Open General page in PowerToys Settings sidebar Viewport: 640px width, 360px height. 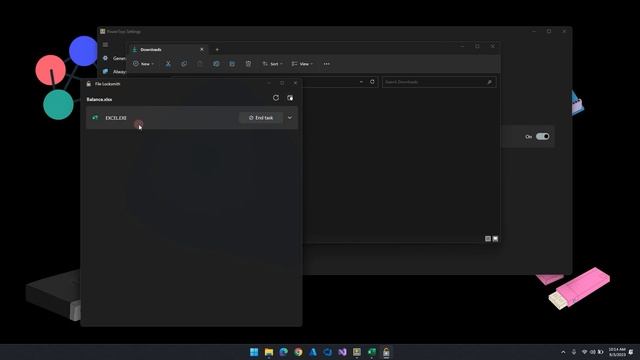(114, 58)
